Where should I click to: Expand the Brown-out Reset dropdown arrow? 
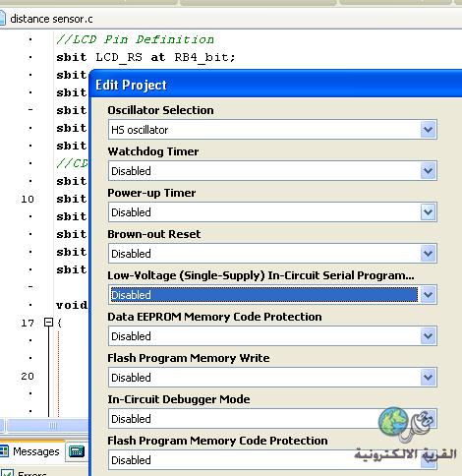(x=429, y=254)
